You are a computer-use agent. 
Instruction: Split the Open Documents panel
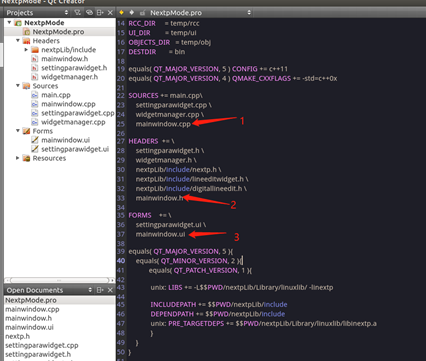coord(100,290)
